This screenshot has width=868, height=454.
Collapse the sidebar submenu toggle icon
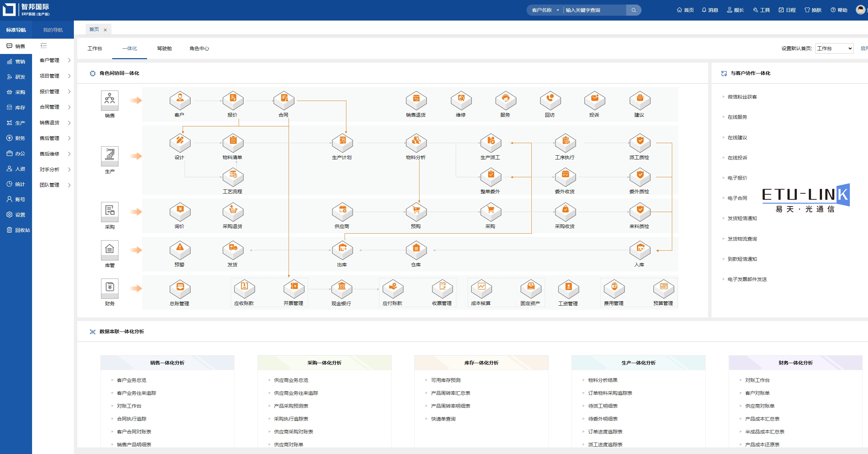[x=44, y=46]
